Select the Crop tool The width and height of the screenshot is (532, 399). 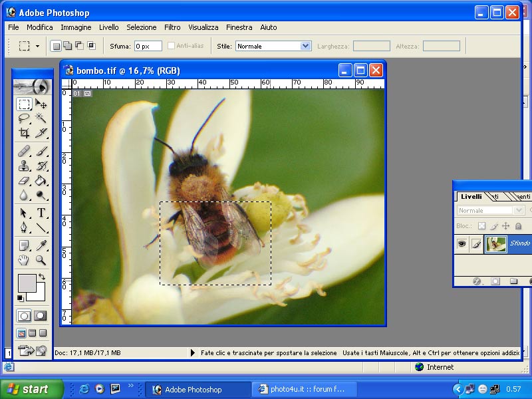pyautogui.click(x=24, y=133)
